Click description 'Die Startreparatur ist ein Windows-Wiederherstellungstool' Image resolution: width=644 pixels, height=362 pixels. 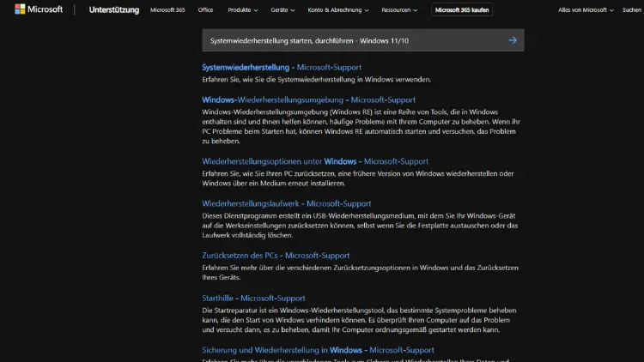click(360, 320)
